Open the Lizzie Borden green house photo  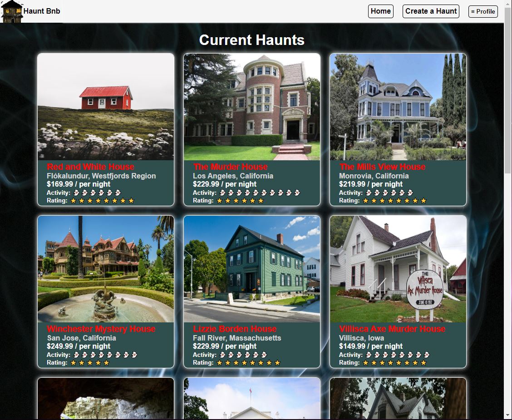(x=252, y=269)
